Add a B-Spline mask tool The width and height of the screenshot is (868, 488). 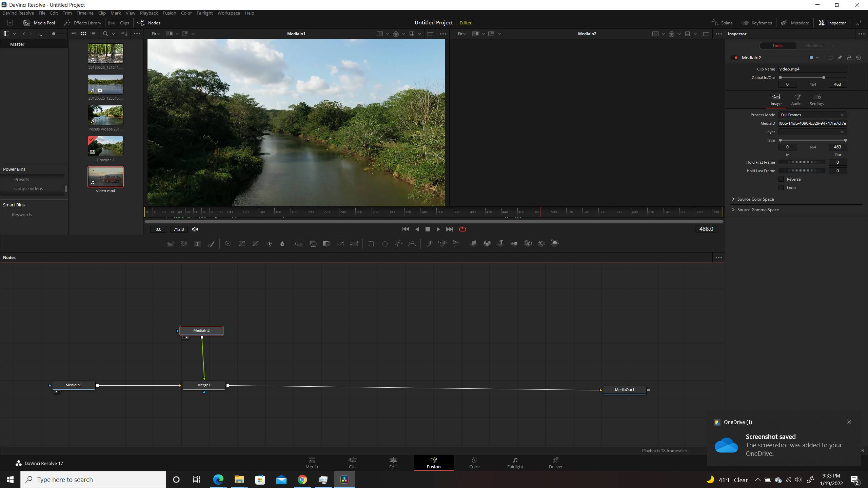tap(412, 243)
